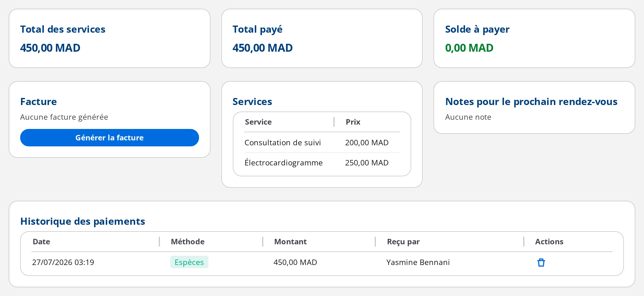Delete the 27/07/2026 cash payment with trash icon
Screen dimensions: 644x296
[x=541, y=263]
